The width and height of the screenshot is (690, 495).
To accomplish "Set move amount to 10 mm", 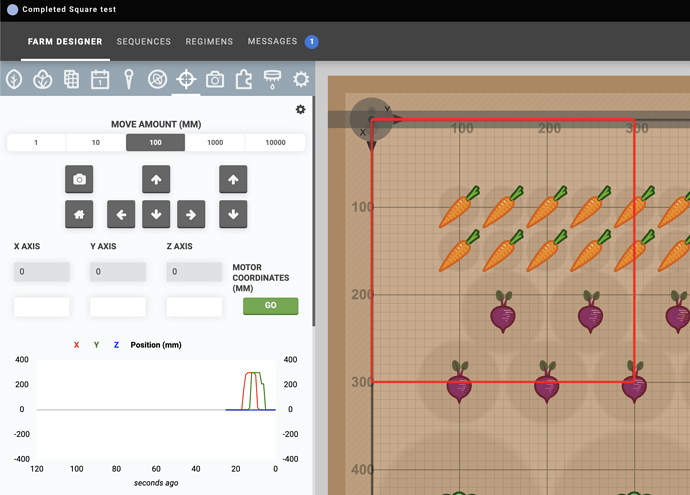I will [x=96, y=143].
